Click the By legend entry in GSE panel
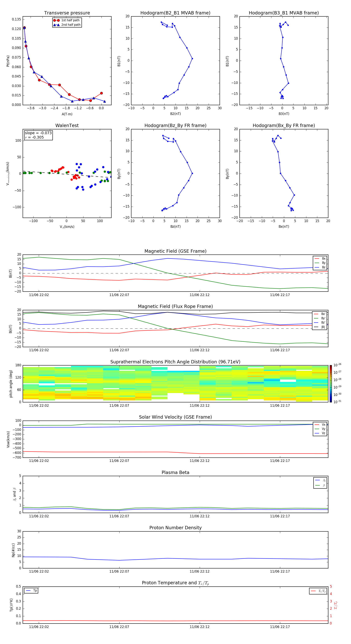The width and height of the screenshot is (351, 644). coord(320,263)
